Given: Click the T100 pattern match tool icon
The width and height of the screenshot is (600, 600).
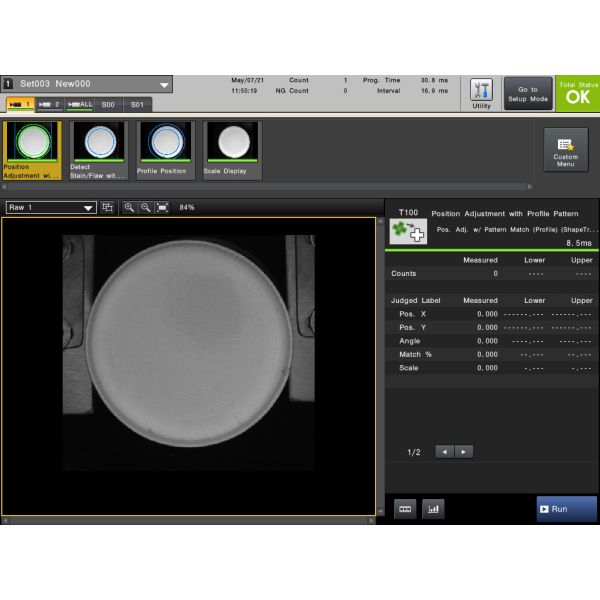Looking at the screenshot, I should tap(408, 230).
